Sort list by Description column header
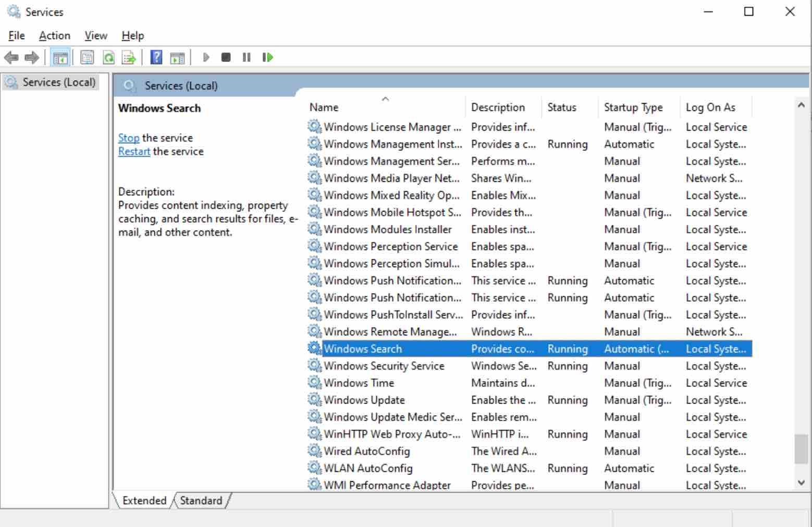Screen dimensions: 812x527 (503, 107)
